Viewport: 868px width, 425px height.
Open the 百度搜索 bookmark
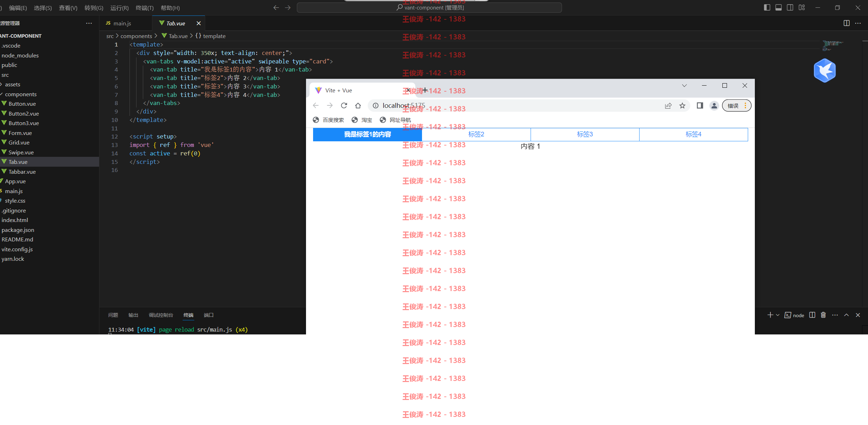pos(328,120)
